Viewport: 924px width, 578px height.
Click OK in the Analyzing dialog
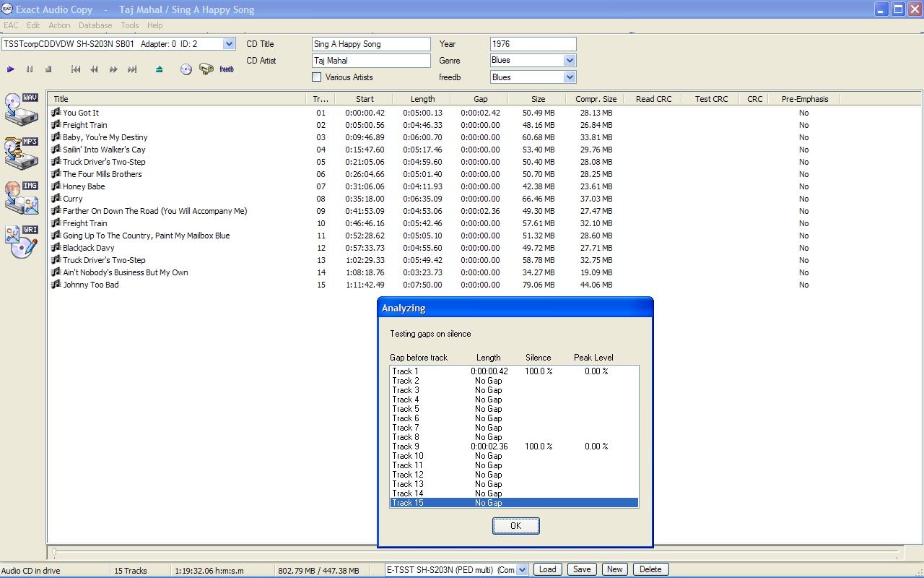click(x=515, y=526)
